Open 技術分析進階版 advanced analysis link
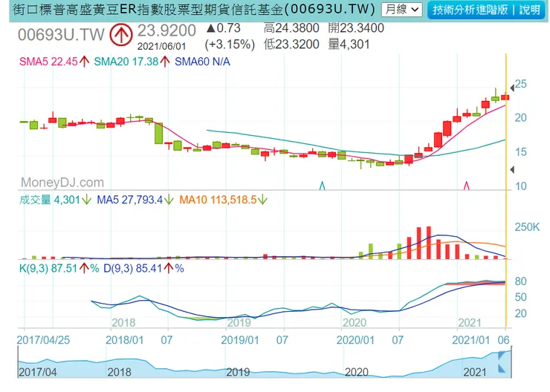550x392 pixels. (470, 10)
